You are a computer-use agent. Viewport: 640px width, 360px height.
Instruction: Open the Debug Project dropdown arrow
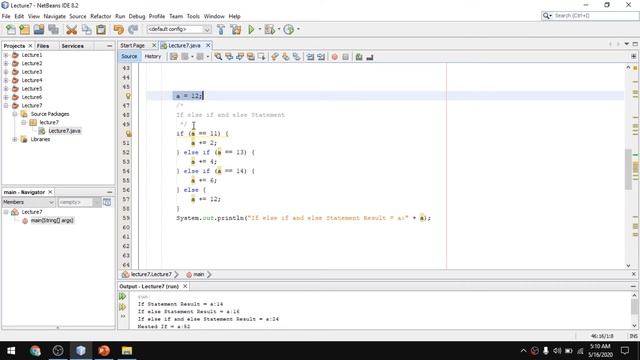[279, 29]
